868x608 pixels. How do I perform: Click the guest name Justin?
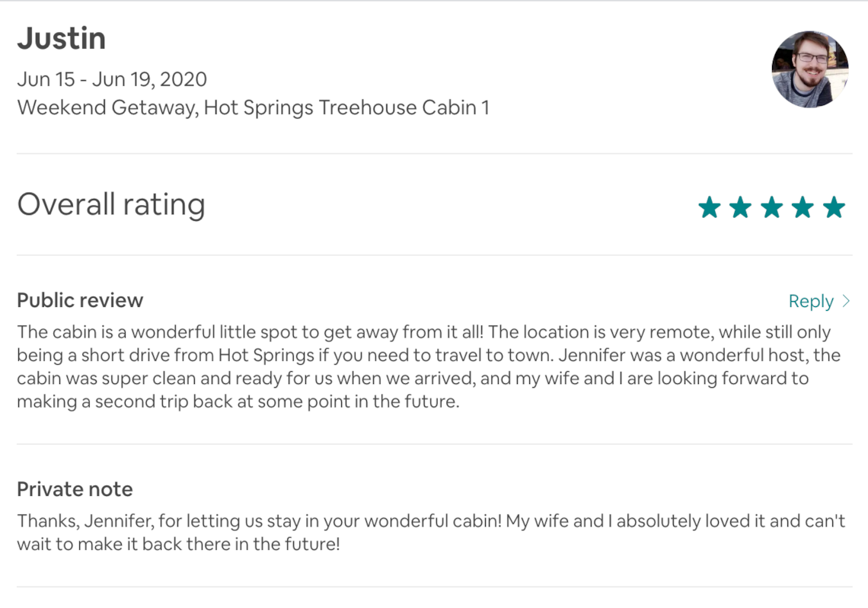pyautogui.click(x=62, y=39)
